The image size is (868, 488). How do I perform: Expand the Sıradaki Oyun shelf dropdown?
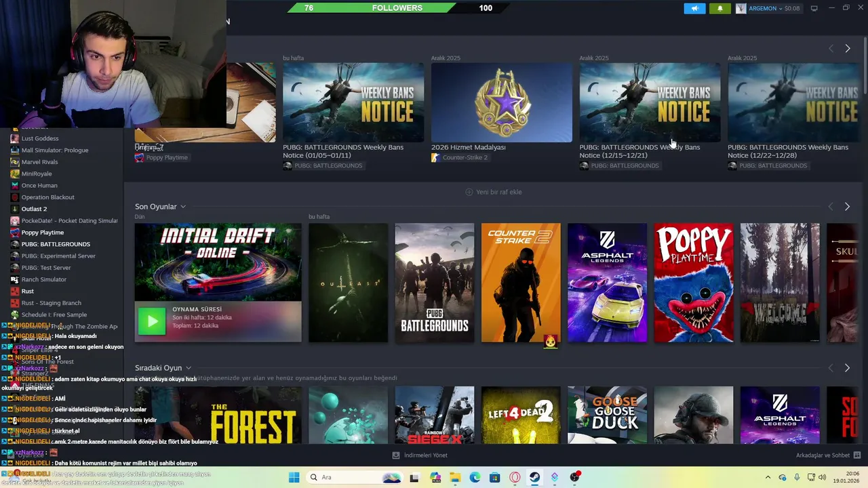(189, 368)
